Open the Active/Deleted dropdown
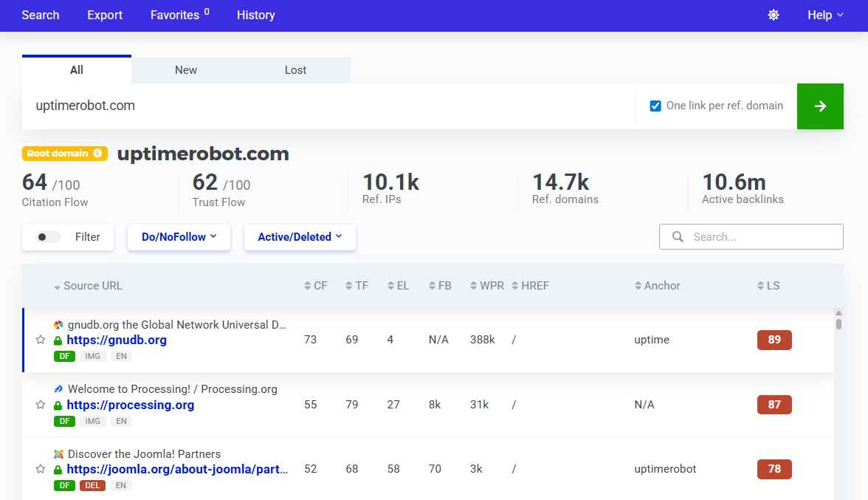This screenshot has height=500, width=868. [300, 237]
